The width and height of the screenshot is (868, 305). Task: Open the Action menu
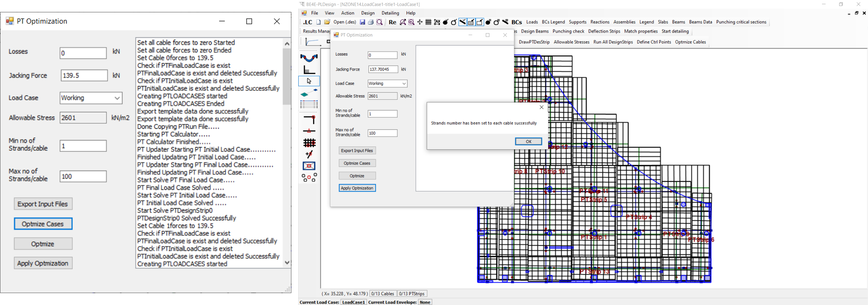click(x=347, y=13)
